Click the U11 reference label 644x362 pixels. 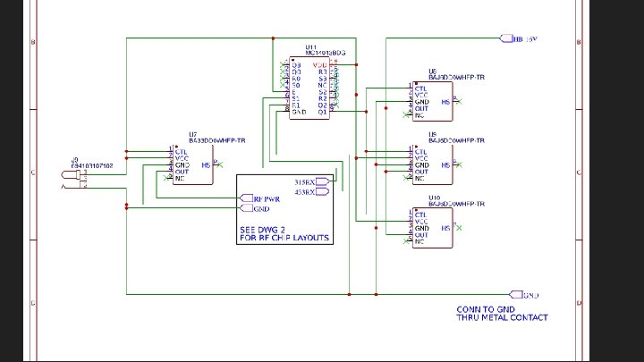(x=311, y=47)
